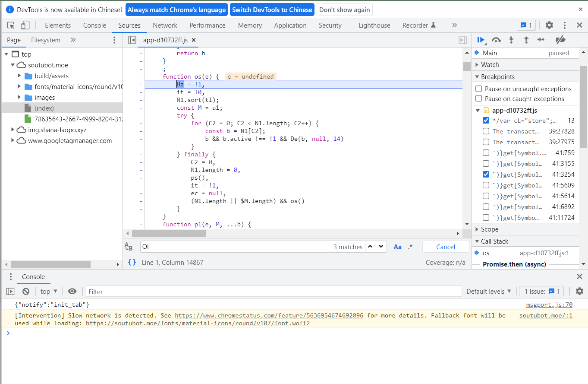The image size is (588, 384).
Task: Focus the console Filter input field
Action: click(x=274, y=292)
